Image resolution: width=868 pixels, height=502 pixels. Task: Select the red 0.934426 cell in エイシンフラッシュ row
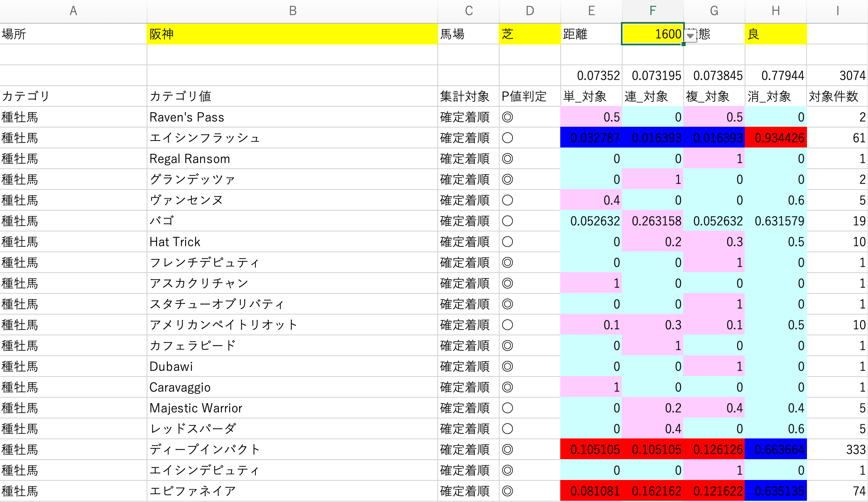pyautogui.click(x=776, y=138)
